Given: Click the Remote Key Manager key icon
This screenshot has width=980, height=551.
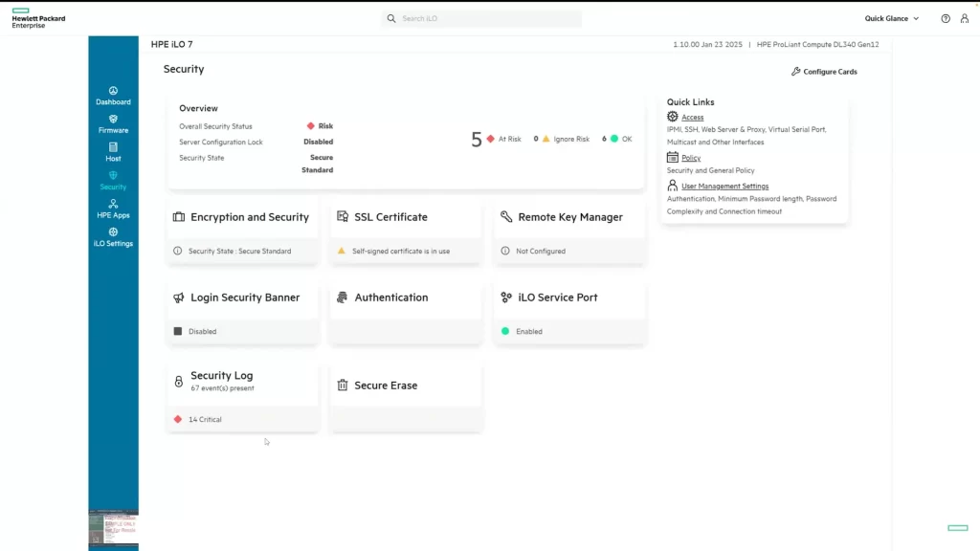Looking at the screenshot, I should pos(506,217).
